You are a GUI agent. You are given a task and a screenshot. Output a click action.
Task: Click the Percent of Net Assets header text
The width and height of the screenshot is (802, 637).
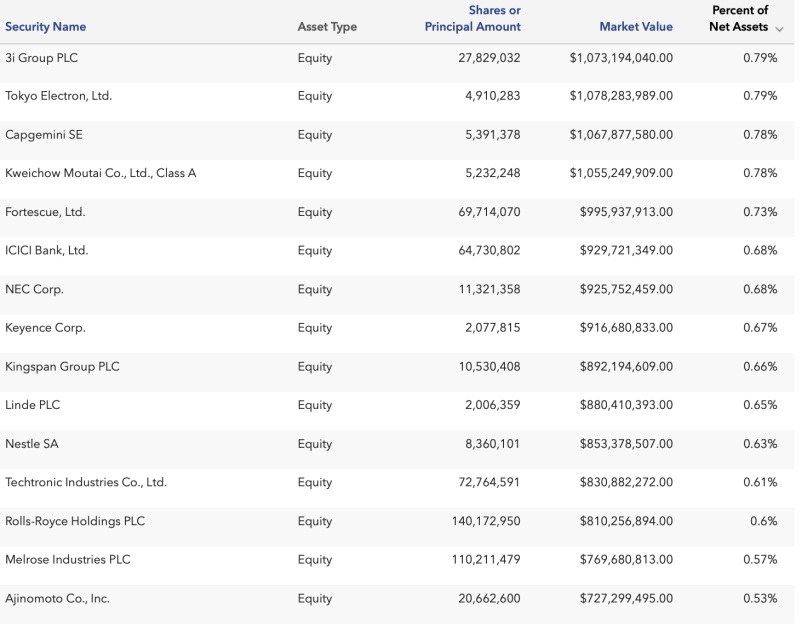click(x=739, y=19)
